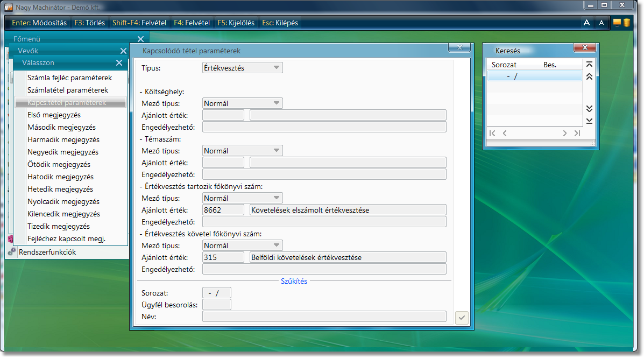Select Kapcs.tétel paraméterek entry
The image size is (644, 358).
70,102
